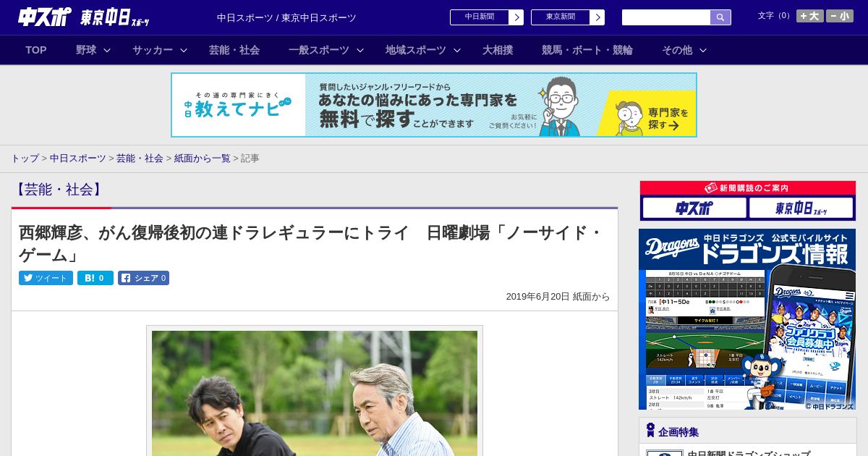Go to 紙面から一覧 breadcrumb link
Image resolution: width=868 pixels, height=456 pixels.
pos(202,158)
